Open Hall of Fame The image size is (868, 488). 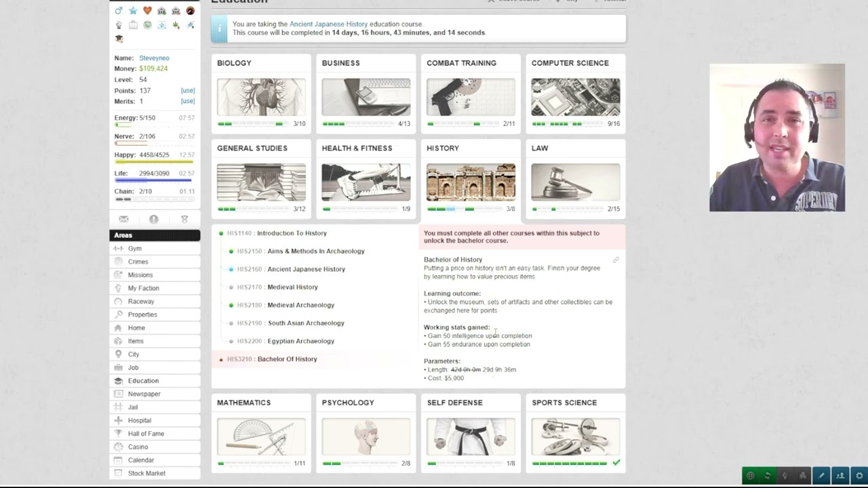click(155, 434)
